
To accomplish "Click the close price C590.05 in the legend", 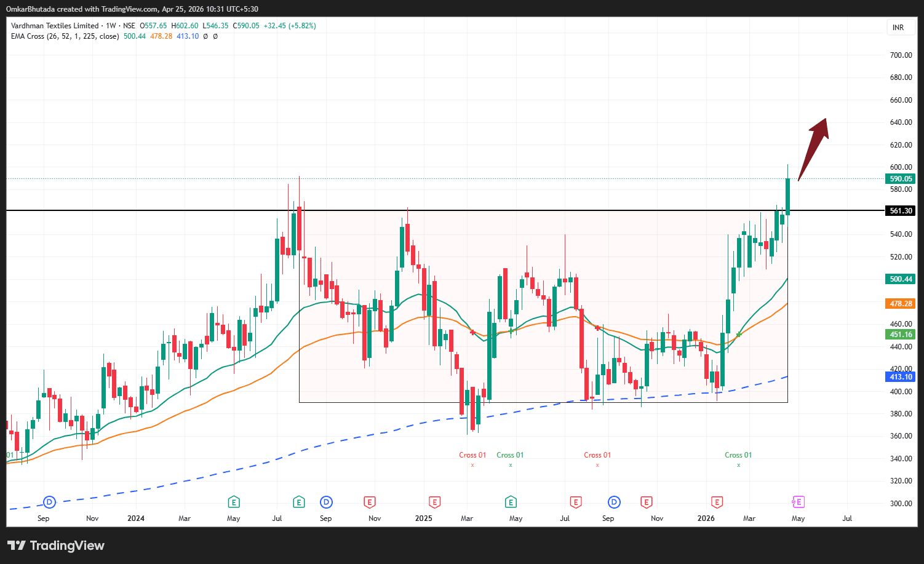I will point(245,26).
